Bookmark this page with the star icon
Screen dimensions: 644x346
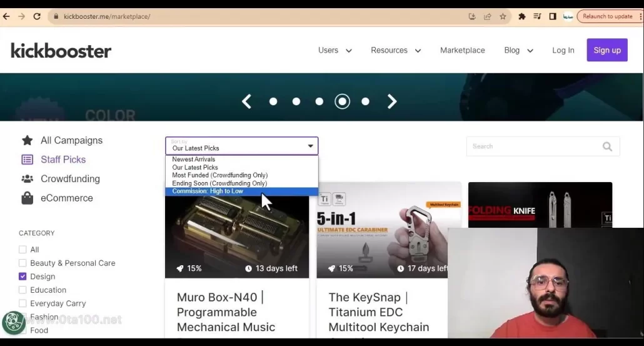(x=503, y=17)
